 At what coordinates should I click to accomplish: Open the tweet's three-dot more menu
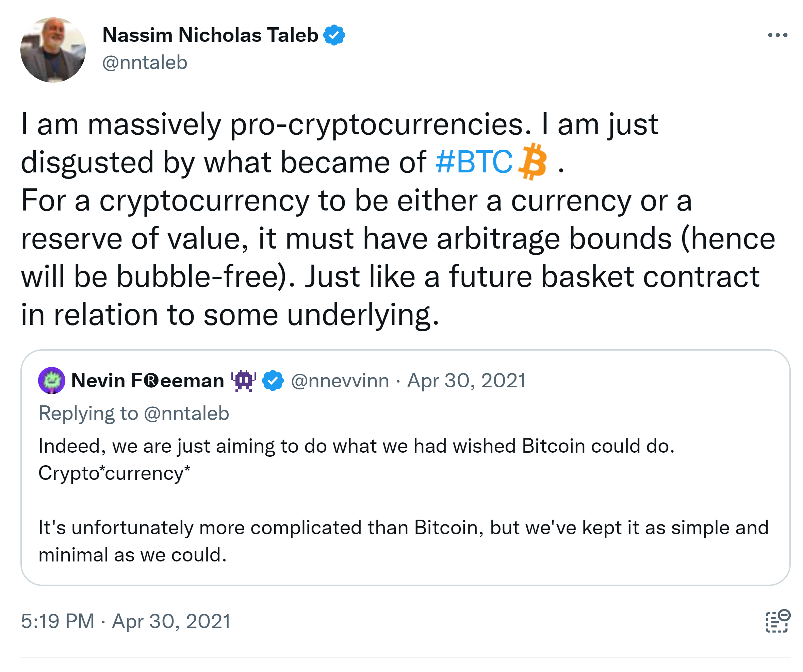coord(777,35)
